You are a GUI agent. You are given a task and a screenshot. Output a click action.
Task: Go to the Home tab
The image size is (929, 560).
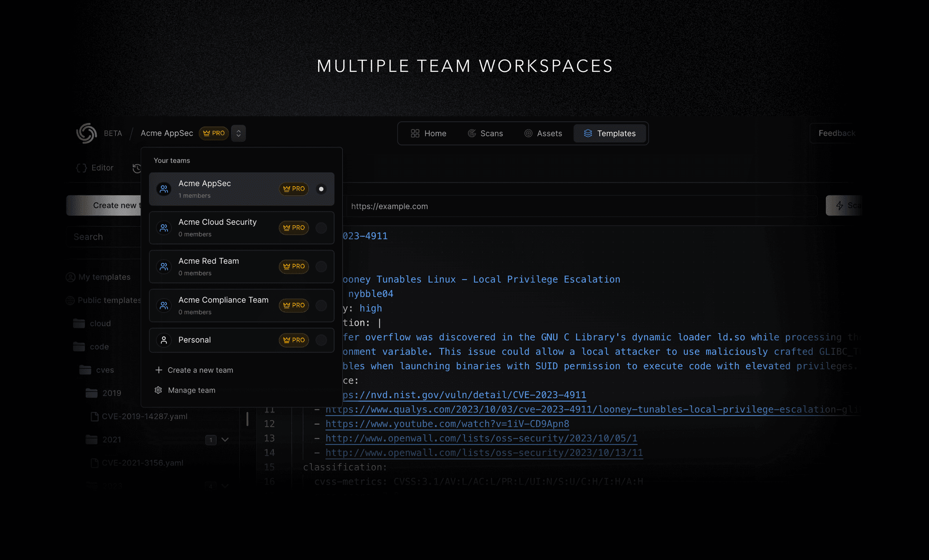coord(428,134)
